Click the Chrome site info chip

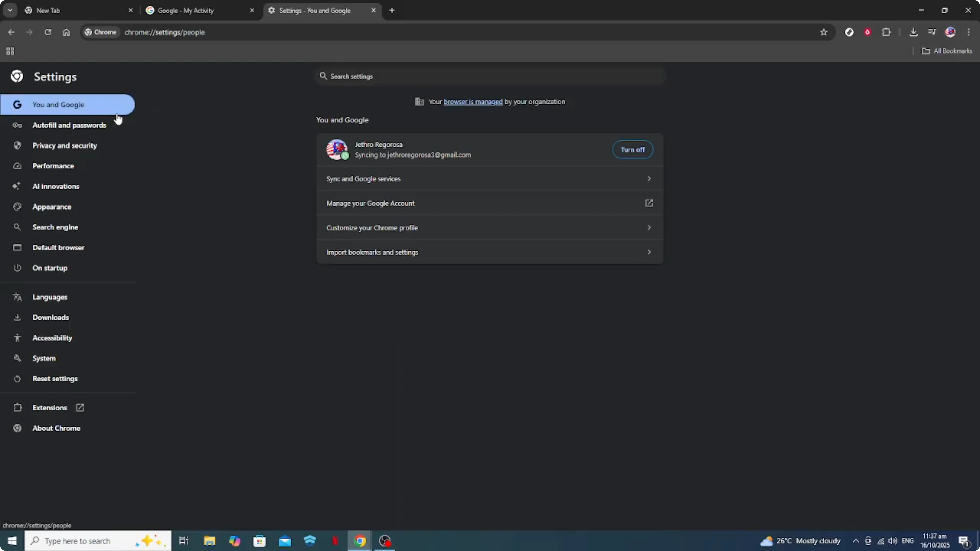pyautogui.click(x=101, y=32)
